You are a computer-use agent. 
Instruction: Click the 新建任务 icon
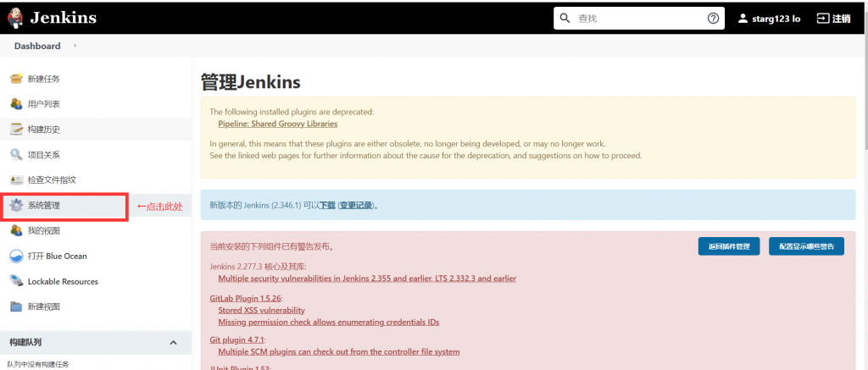click(17, 79)
